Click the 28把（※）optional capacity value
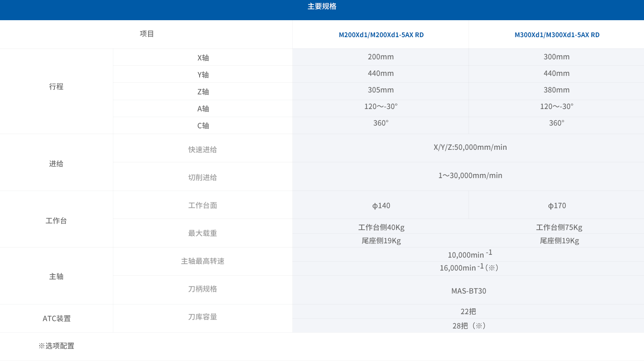The height and width of the screenshot is (361, 644). click(469, 325)
